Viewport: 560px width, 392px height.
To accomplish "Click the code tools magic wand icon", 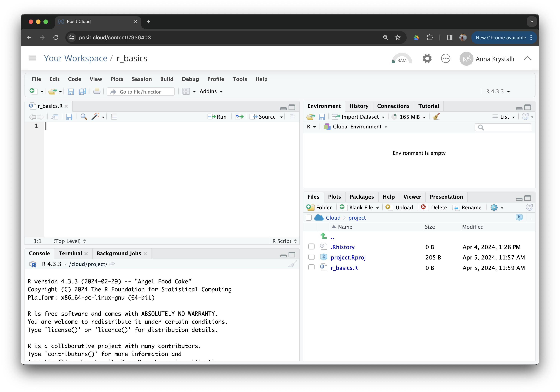I will [96, 117].
